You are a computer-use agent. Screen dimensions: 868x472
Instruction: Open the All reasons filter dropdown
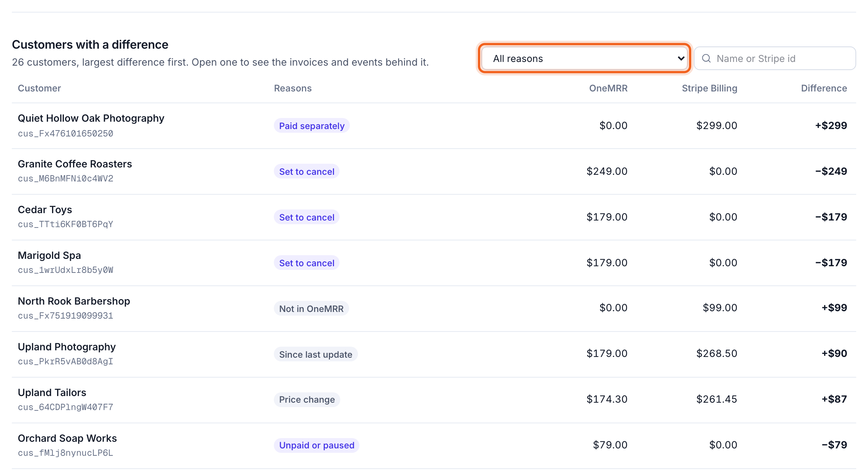584,58
